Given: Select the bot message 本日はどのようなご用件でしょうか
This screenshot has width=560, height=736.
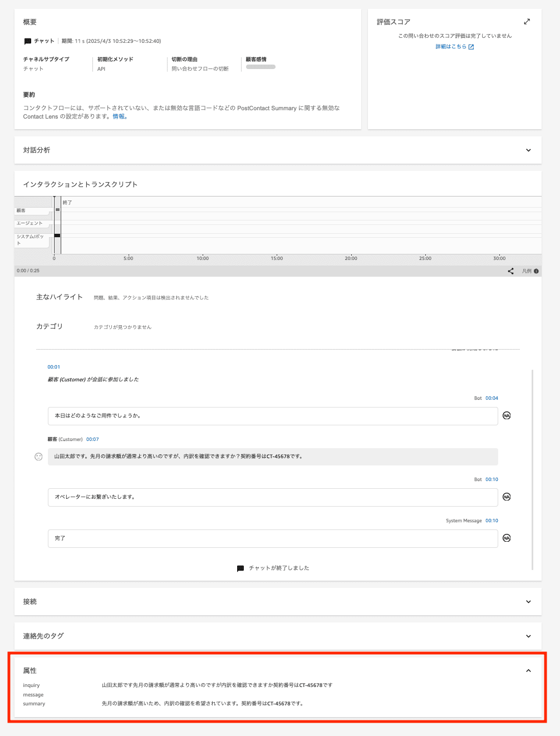Looking at the screenshot, I should pos(273,416).
